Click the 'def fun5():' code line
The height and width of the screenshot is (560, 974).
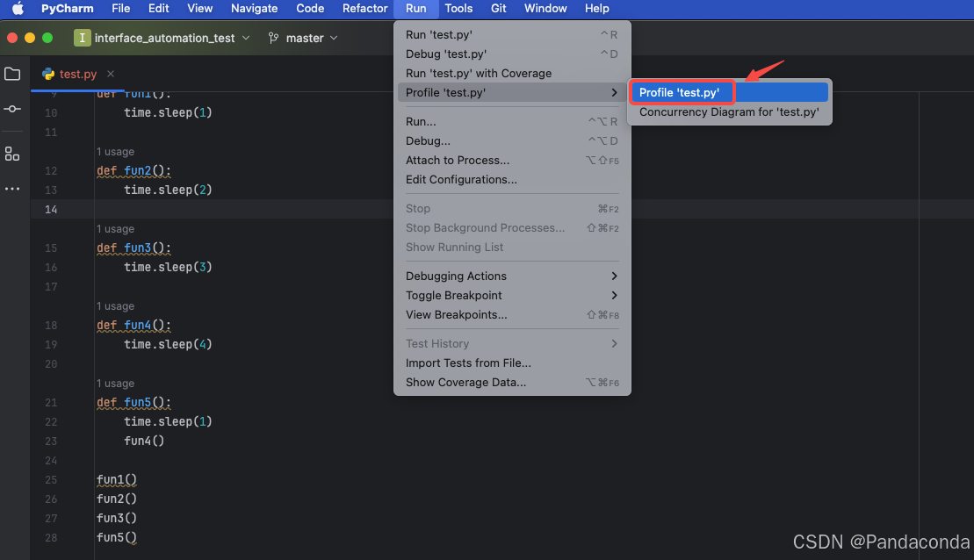click(133, 402)
